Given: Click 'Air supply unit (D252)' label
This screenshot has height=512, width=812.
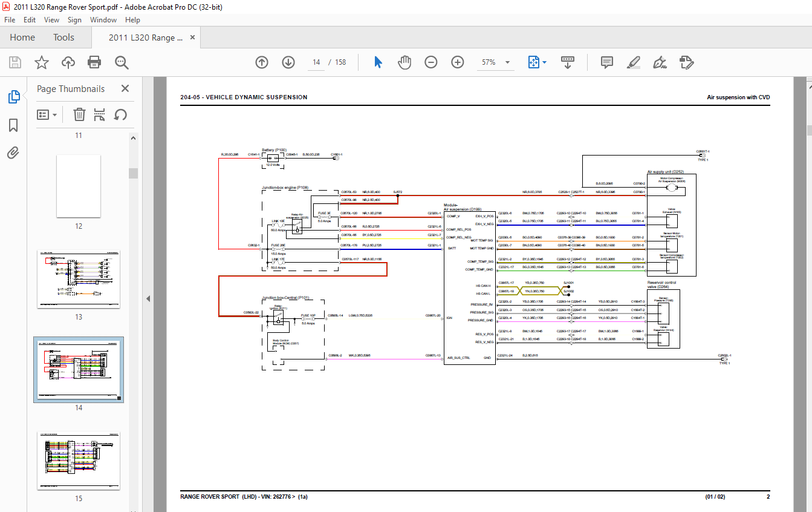Looking at the screenshot, I should [665, 172].
